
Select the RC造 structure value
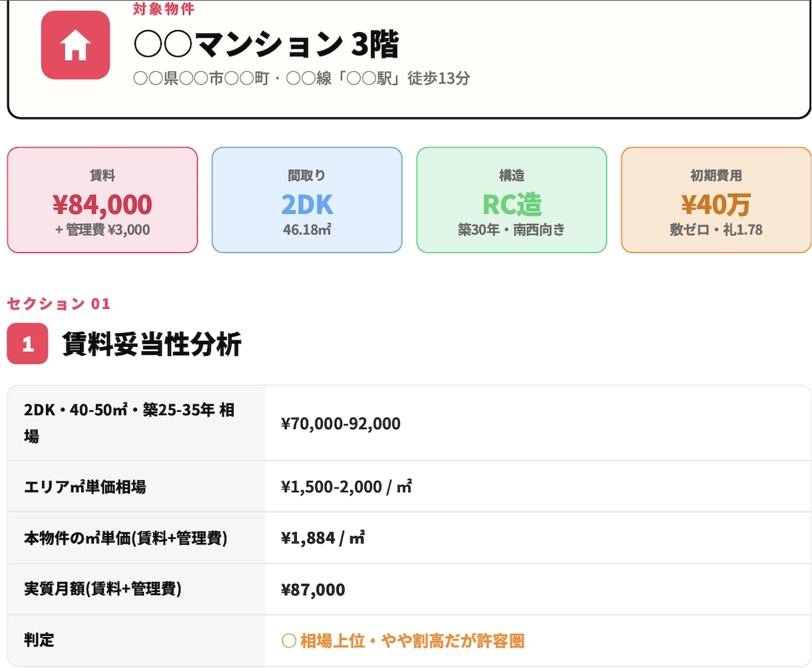coord(512,204)
